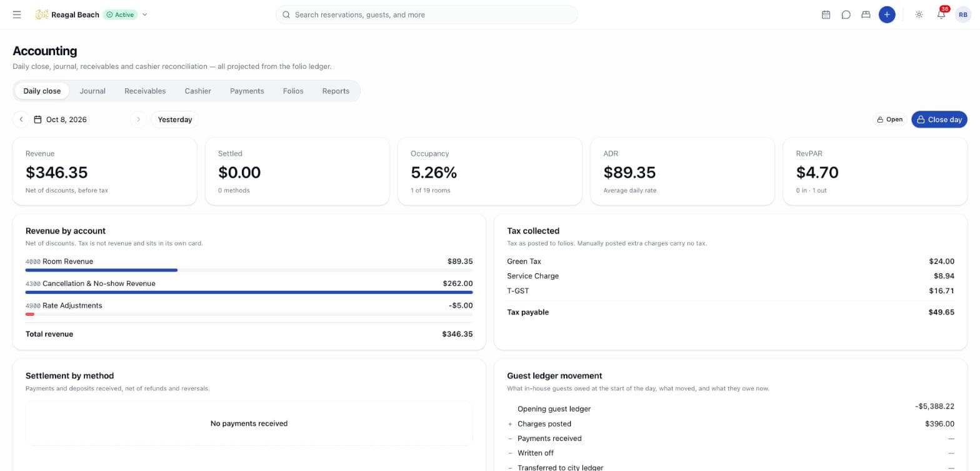Viewport: 980px width, 471px height.
Task: Go to next day arrow
Action: pyautogui.click(x=139, y=119)
